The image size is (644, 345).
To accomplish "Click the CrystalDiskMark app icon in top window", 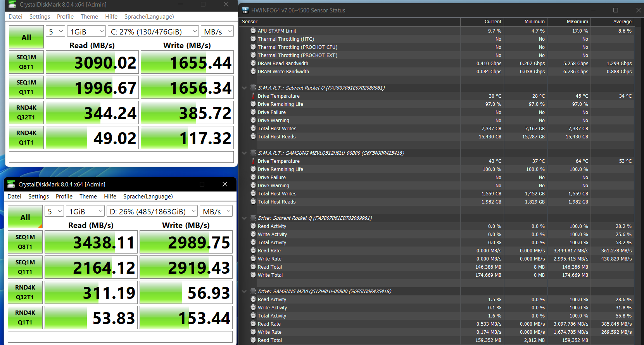I will click(12, 5).
